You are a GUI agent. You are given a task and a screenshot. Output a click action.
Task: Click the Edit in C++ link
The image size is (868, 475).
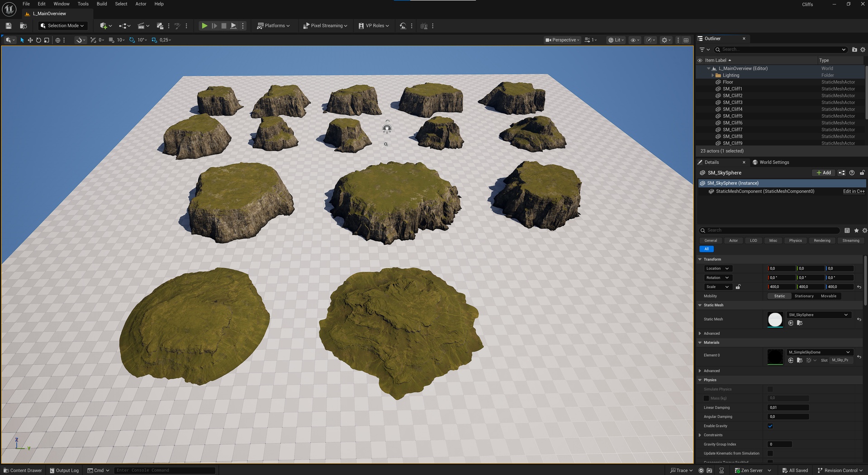click(x=854, y=191)
